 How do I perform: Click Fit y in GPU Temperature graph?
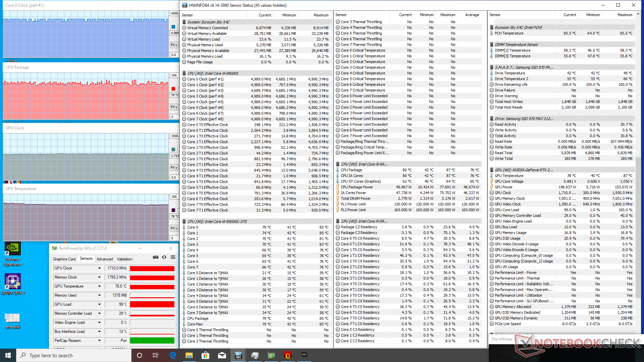point(174,228)
